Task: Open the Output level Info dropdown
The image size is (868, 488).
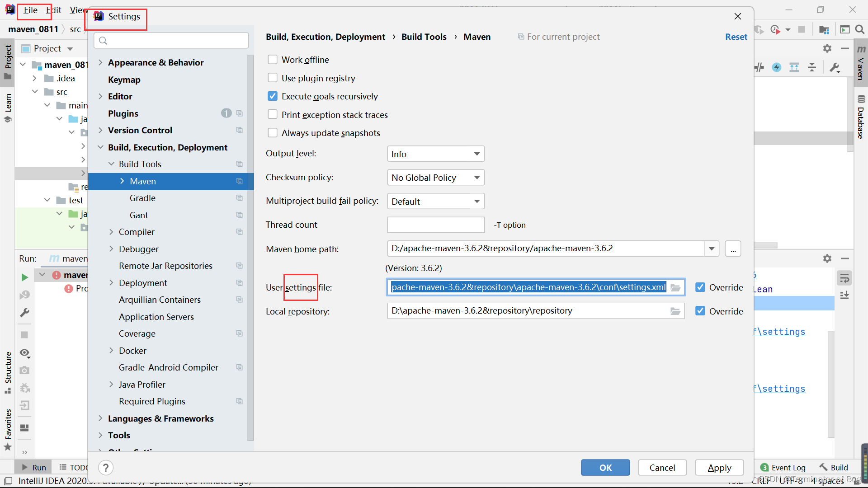Action: [436, 154]
